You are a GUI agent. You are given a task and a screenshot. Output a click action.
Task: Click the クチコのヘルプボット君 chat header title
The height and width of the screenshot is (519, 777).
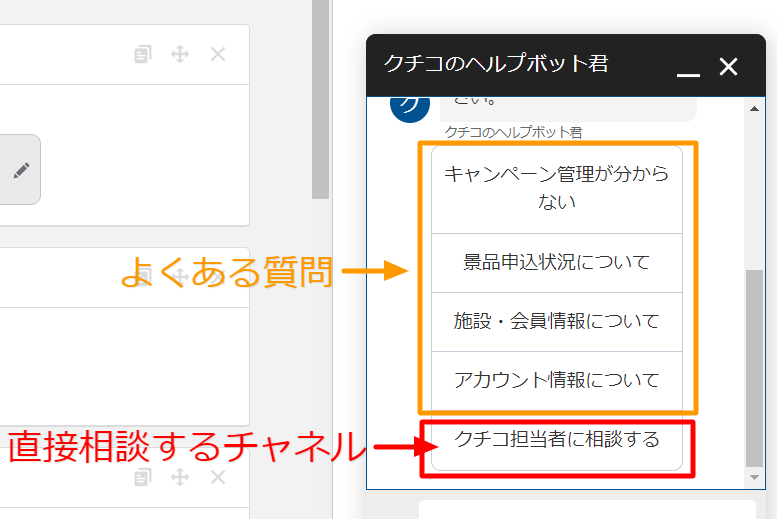click(x=496, y=64)
